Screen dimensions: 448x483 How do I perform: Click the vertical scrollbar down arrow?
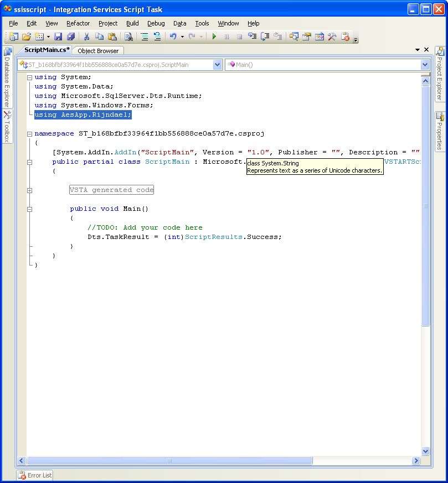pos(425,451)
